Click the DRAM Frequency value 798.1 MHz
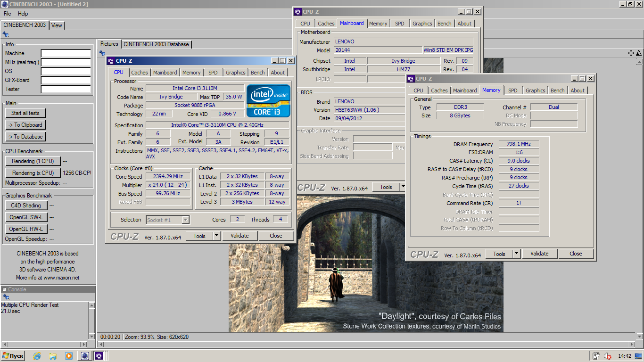644x362 pixels. click(x=519, y=144)
